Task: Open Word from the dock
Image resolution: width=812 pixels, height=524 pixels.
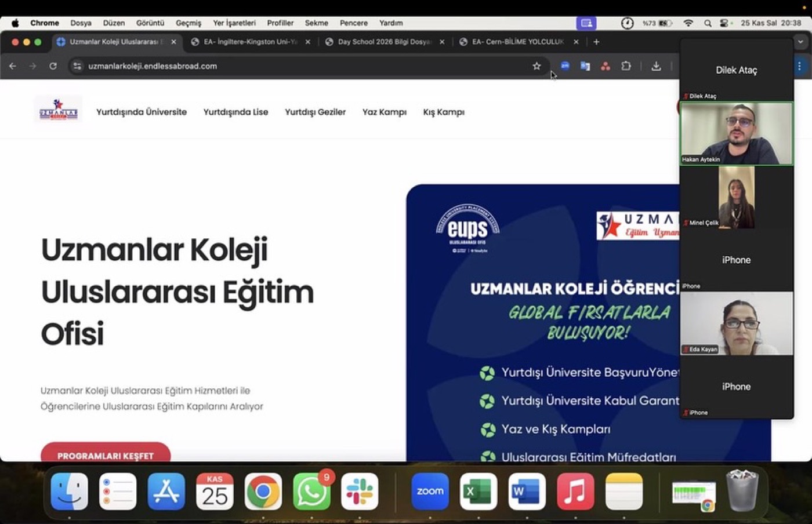Action: 527,492
